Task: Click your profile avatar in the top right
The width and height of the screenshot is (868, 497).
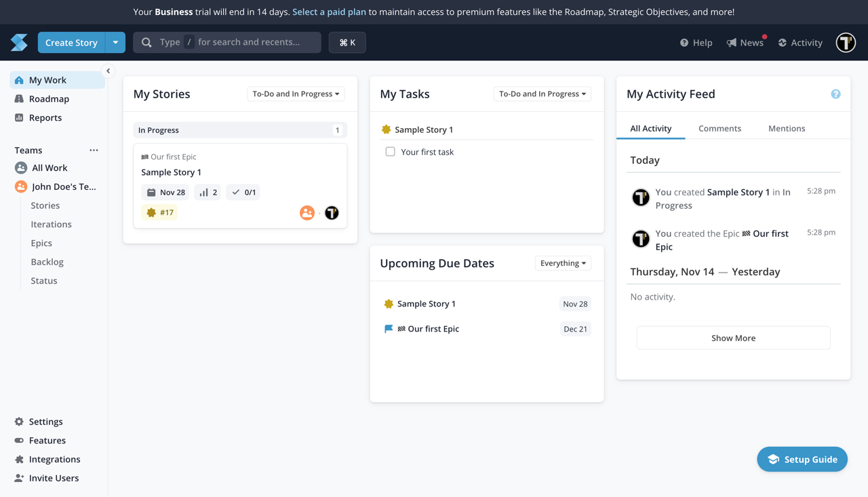Action: (845, 42)
